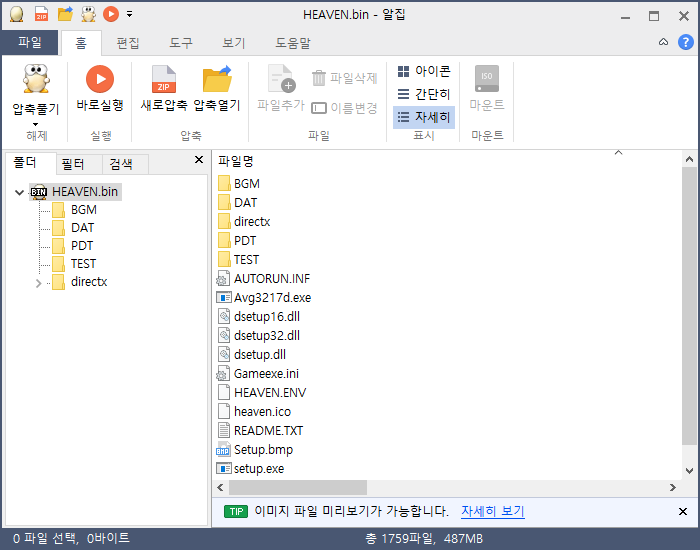
Task: Click the extract quick-access bird icon
Action: [88, 14]
